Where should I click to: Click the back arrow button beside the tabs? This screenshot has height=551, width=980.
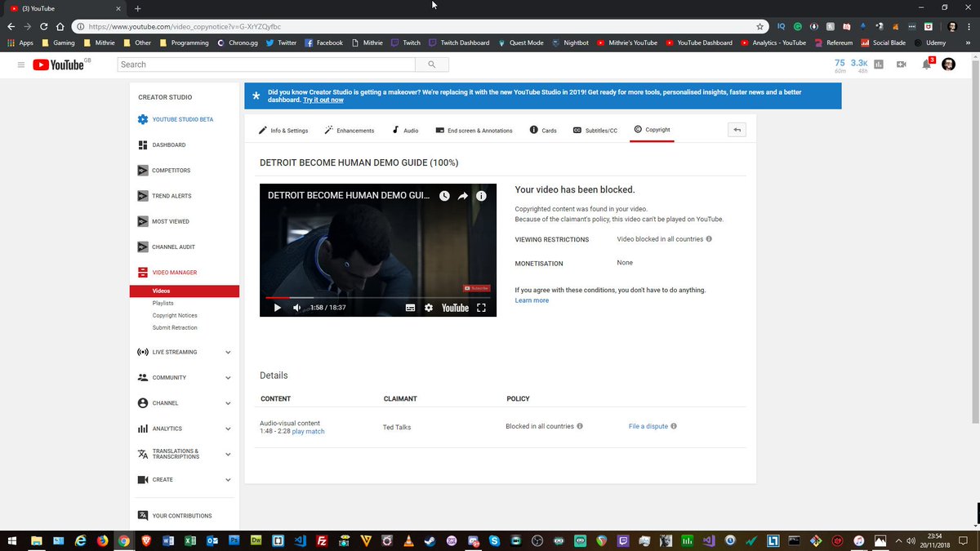[x=737, y=130]
